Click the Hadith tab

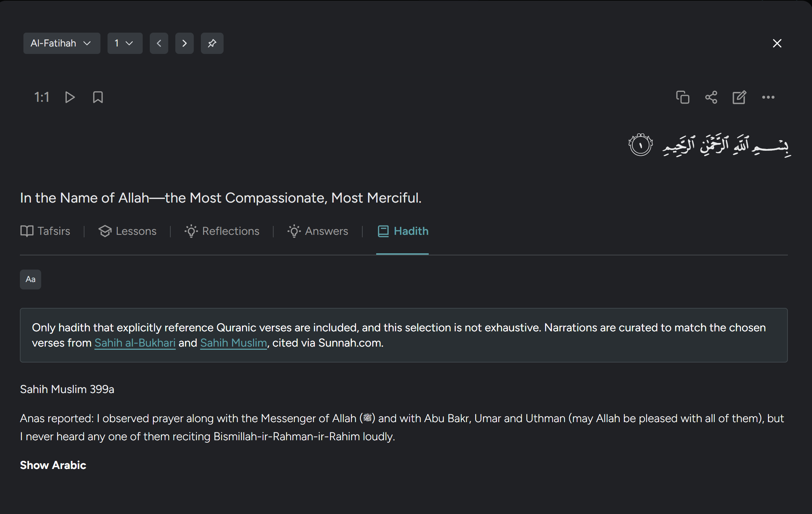click(403, 231)
